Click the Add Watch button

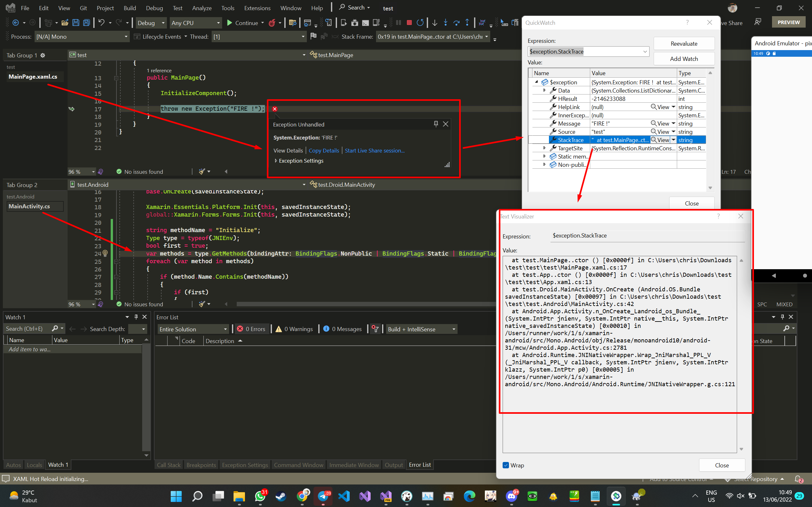click(684, 59)
